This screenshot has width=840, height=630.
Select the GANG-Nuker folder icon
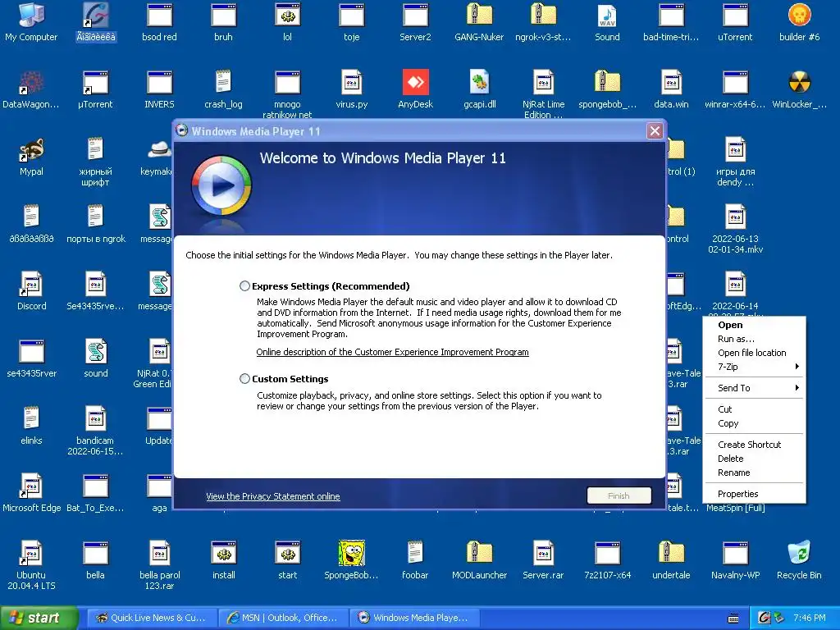[x=479, y=21]
